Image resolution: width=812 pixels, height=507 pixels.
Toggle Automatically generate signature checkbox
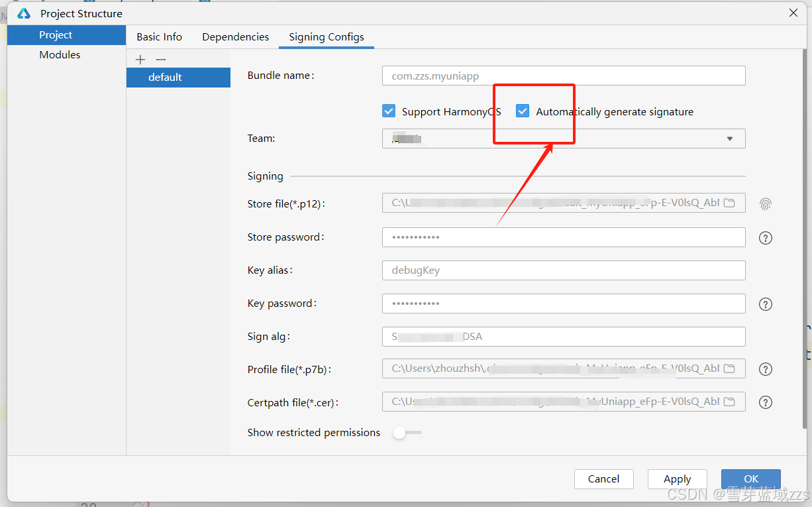tap(523, 111)
